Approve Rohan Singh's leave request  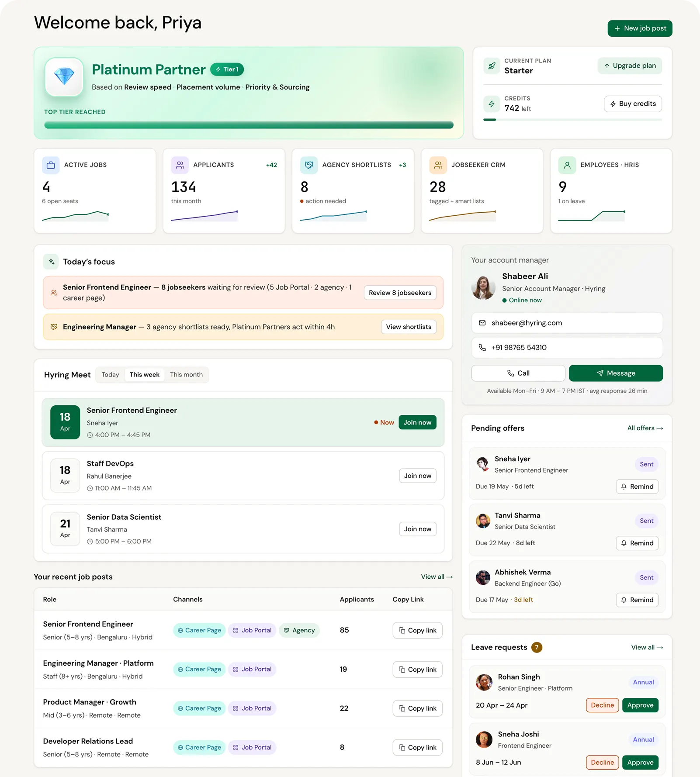pos(640,705)
